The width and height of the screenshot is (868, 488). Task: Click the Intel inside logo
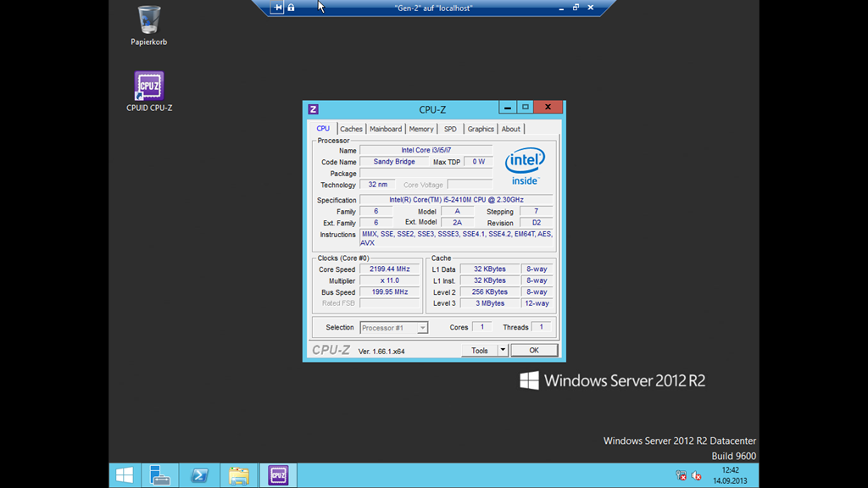point(525,166)
